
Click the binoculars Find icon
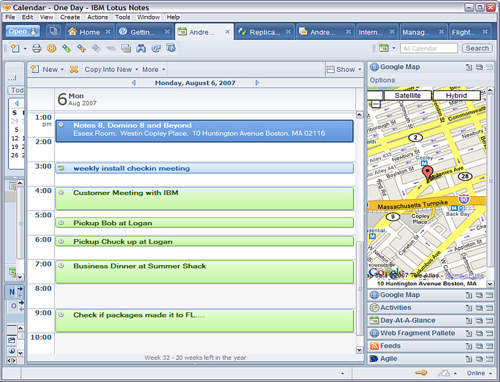(x=141, y=48)
